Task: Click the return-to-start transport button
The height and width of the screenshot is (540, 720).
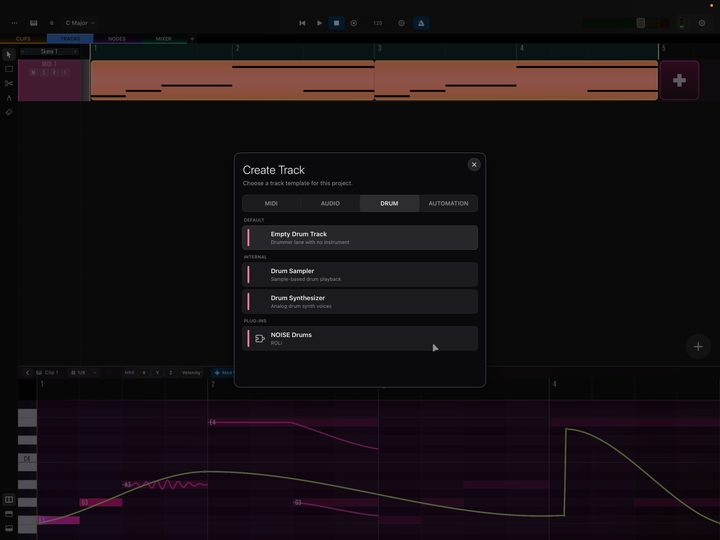Action: click(302, 23)
